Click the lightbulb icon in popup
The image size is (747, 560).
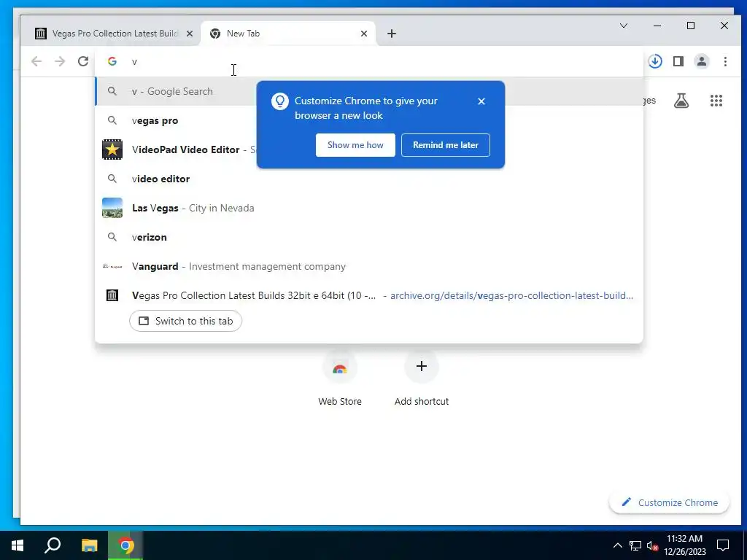point(280,101)
